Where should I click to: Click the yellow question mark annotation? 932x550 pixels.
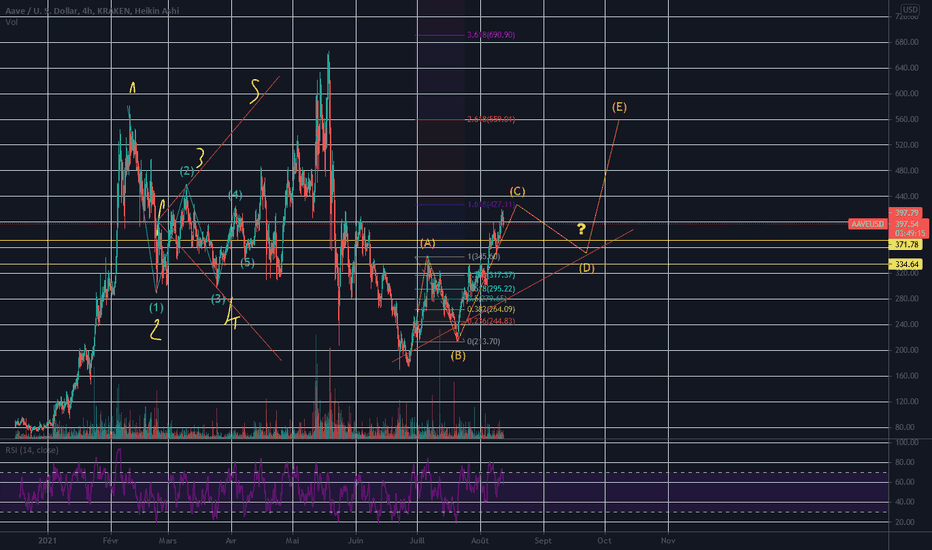(581, 229)
